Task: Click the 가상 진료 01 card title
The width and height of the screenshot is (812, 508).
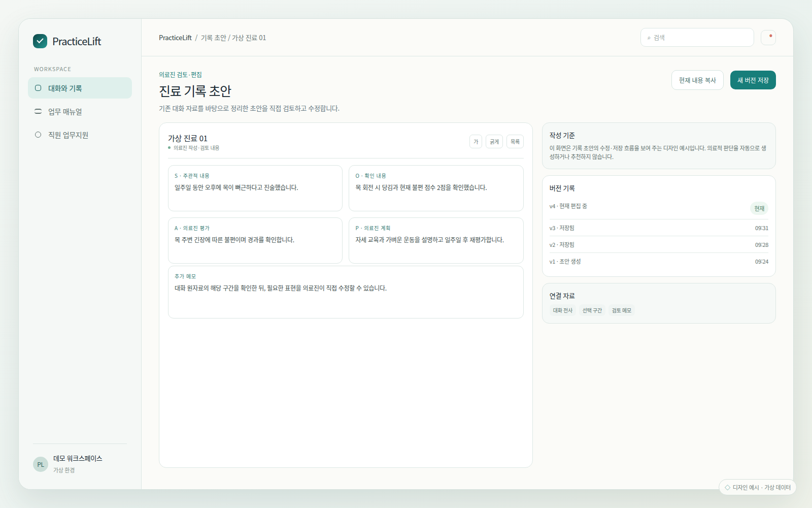Action: click(188, 138)
